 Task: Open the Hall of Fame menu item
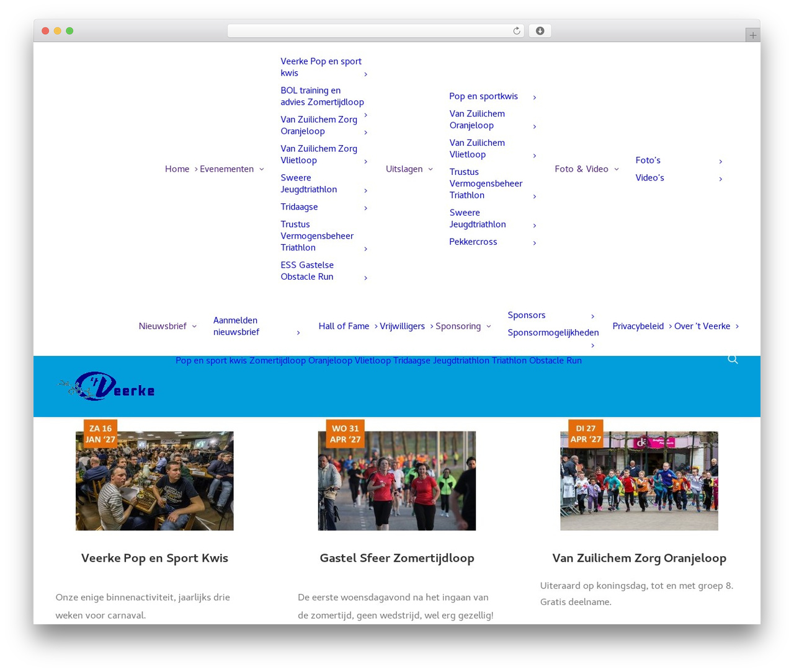[344, 326]
